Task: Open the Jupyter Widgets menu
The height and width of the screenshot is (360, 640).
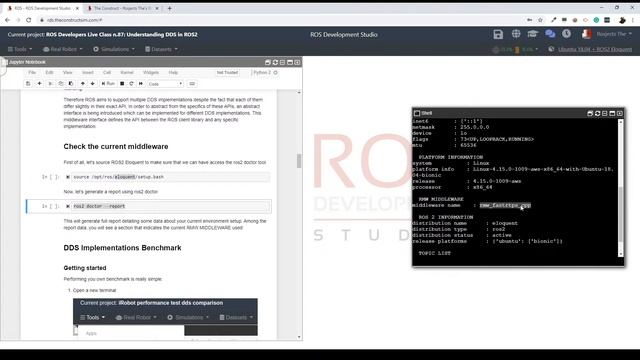Action: (151, 72)
